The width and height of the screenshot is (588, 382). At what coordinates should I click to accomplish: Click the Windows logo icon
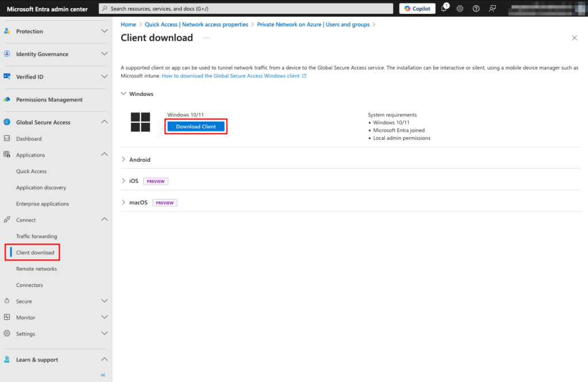pyautogui.click(x=140, y=122)
